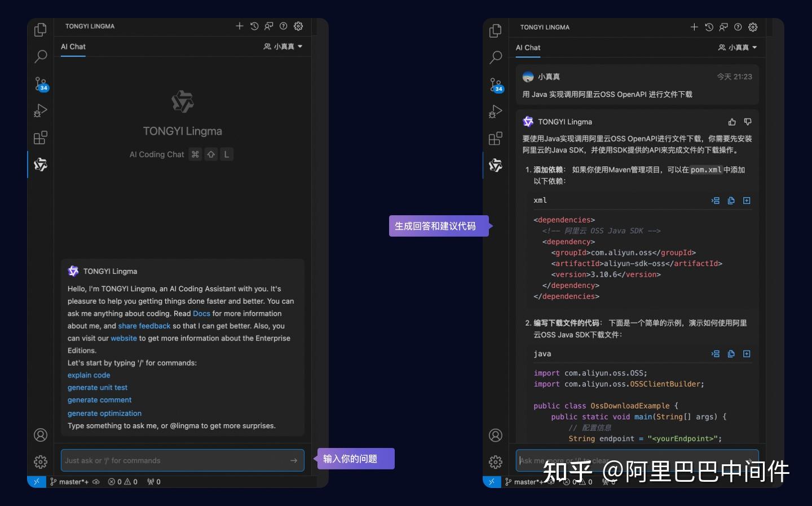812x506 pixels.
Task: Click the generate comment command link
Action: click(99, 400)
